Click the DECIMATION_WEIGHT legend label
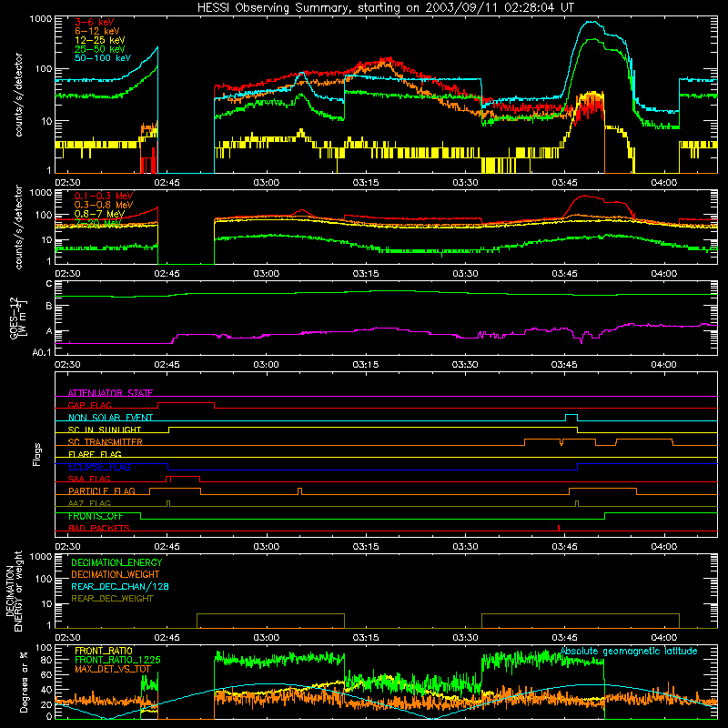The height and width of the screenshot is (728, 728). click(x=116, y=574)
